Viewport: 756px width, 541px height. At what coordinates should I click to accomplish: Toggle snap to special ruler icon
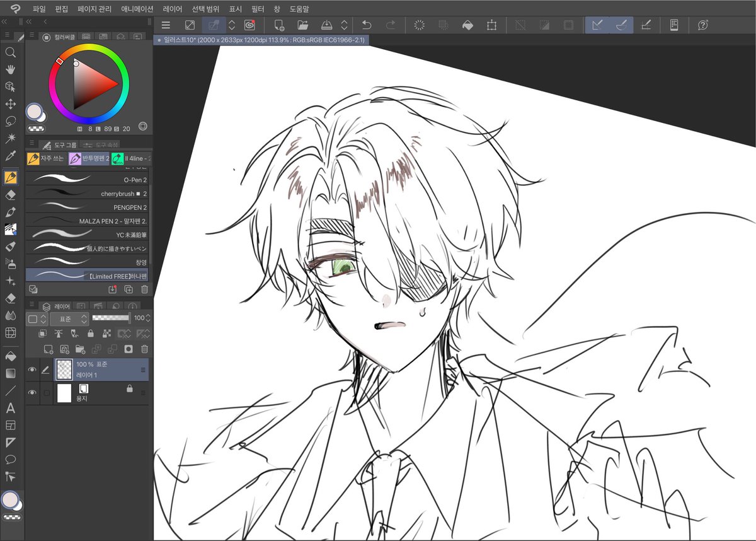click(621, 25)
